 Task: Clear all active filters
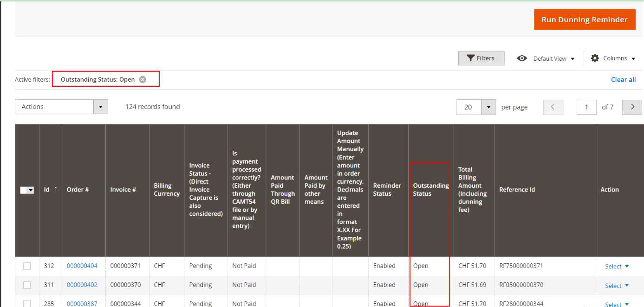(623, 80)
